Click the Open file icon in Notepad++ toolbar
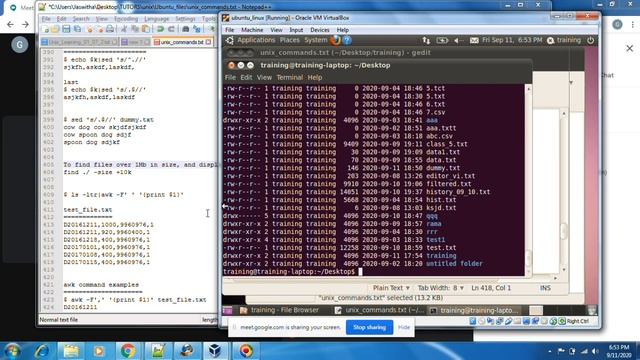Viewport: 640px width, 360px height. 55,29
